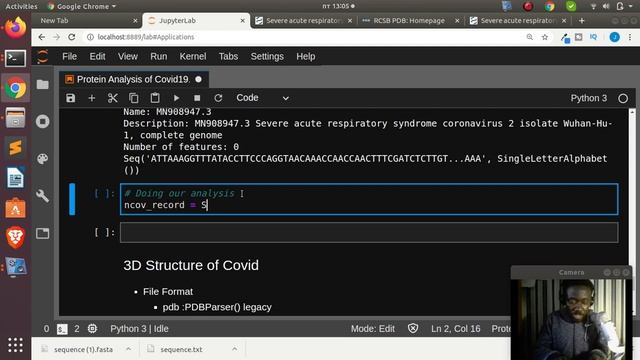640x360 pixels.
Task: Open the Edit menu
Action: click(98, 56)
